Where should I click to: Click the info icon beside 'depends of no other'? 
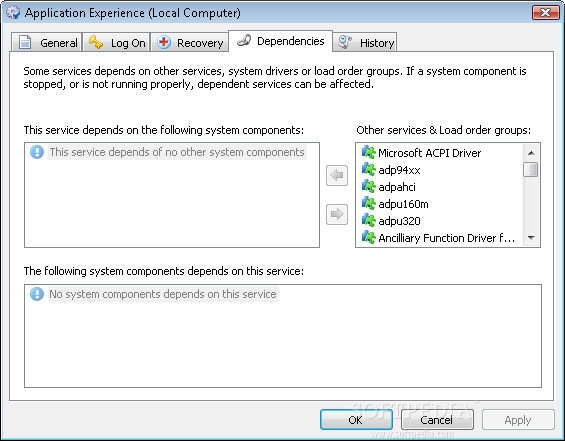click(37, 152)
